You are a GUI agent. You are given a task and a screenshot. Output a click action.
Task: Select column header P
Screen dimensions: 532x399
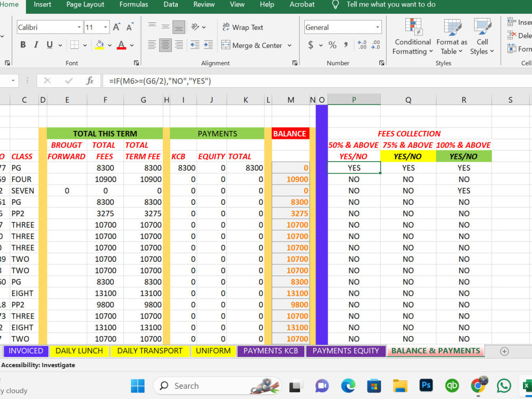coord(354,100)
